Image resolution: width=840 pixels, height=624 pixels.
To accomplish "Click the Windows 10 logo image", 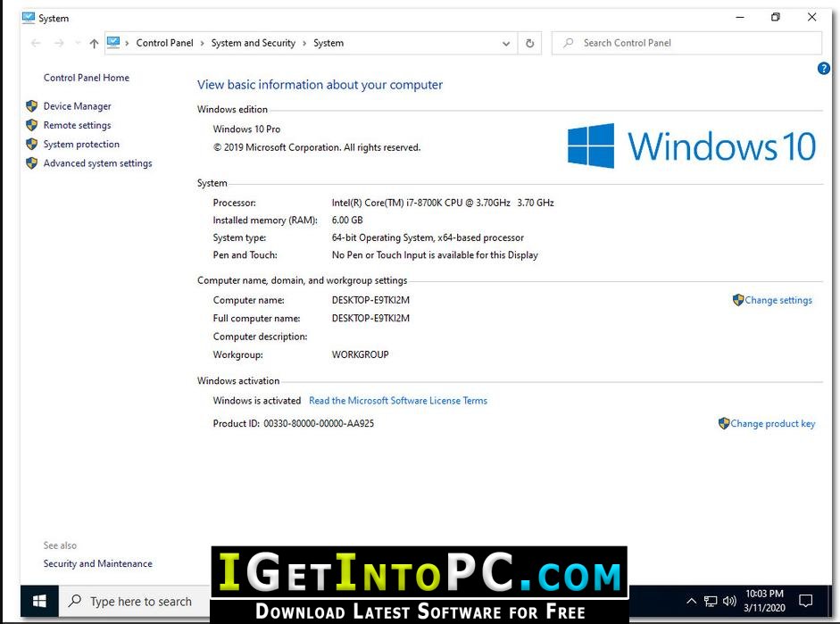I will tap(692, 146).
